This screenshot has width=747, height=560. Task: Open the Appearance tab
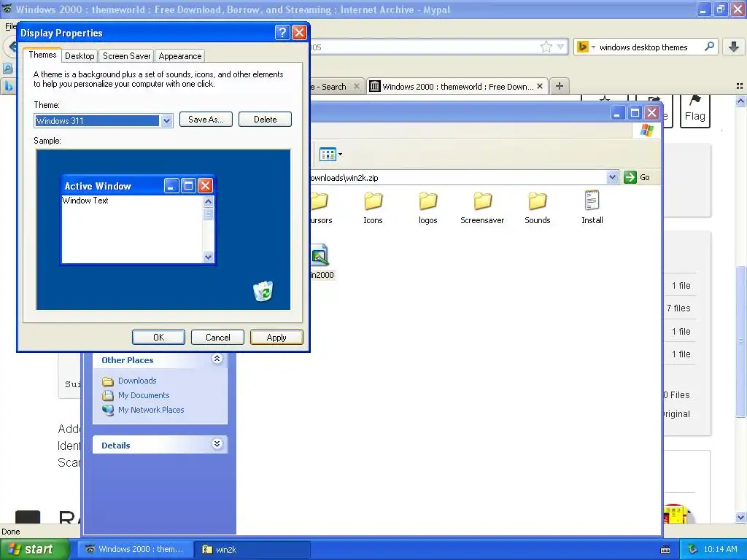[180, 56]
